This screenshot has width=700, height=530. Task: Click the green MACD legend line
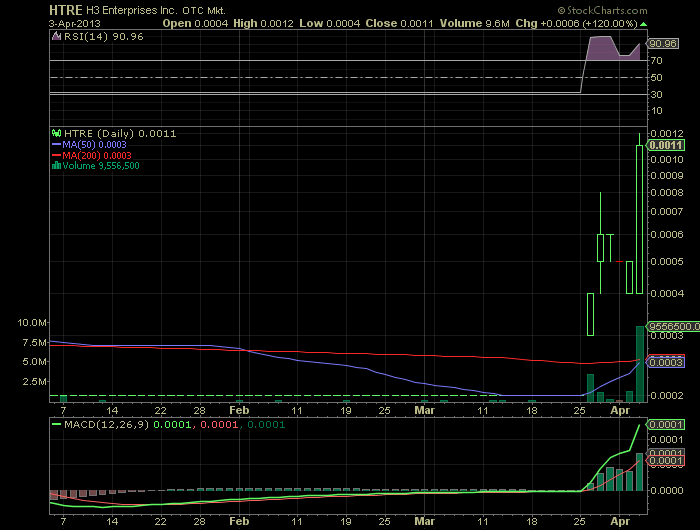click(56, 424)
